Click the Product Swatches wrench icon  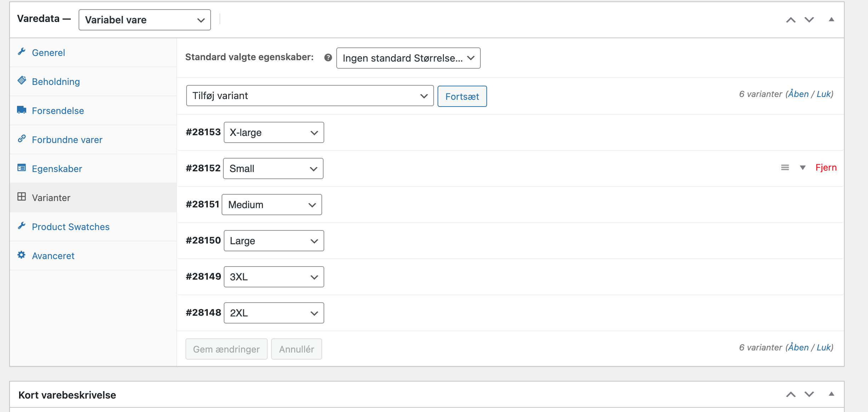click(22, 226)
